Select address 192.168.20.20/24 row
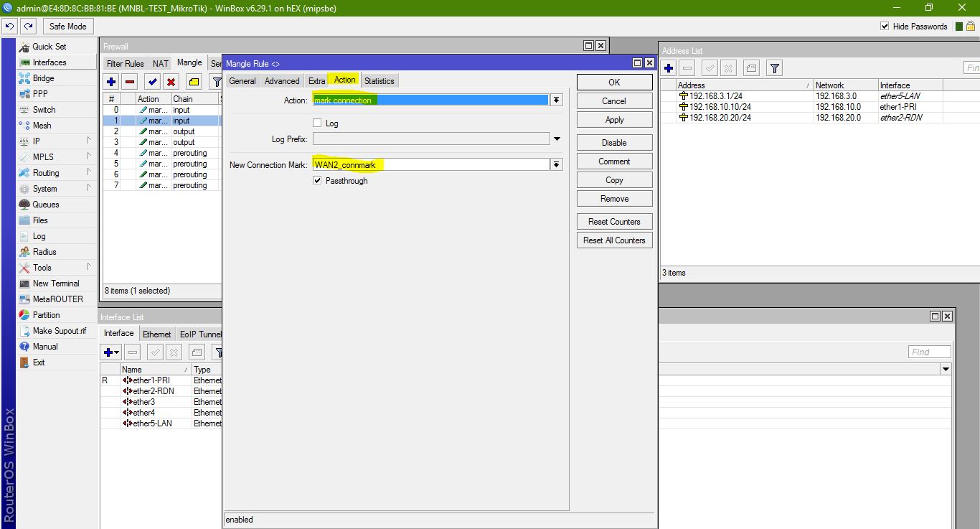This screenshot has height=529, width=980. point(820,118)
